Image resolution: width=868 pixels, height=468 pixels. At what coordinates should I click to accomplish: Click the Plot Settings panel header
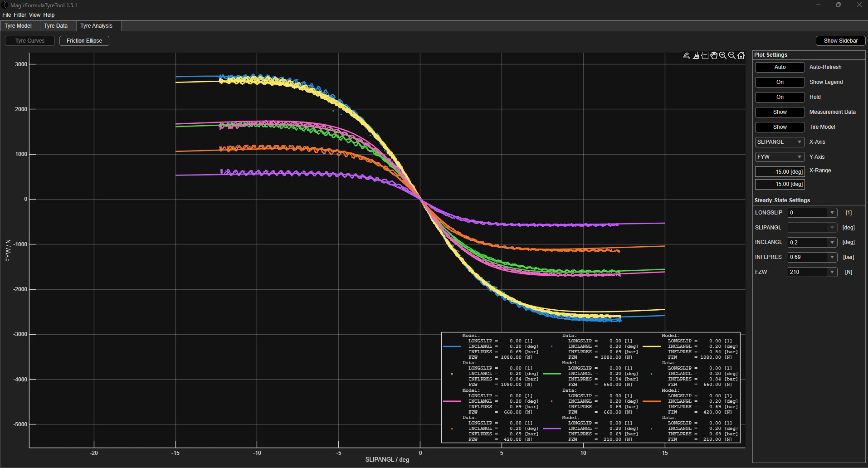[x=771, y=55]
